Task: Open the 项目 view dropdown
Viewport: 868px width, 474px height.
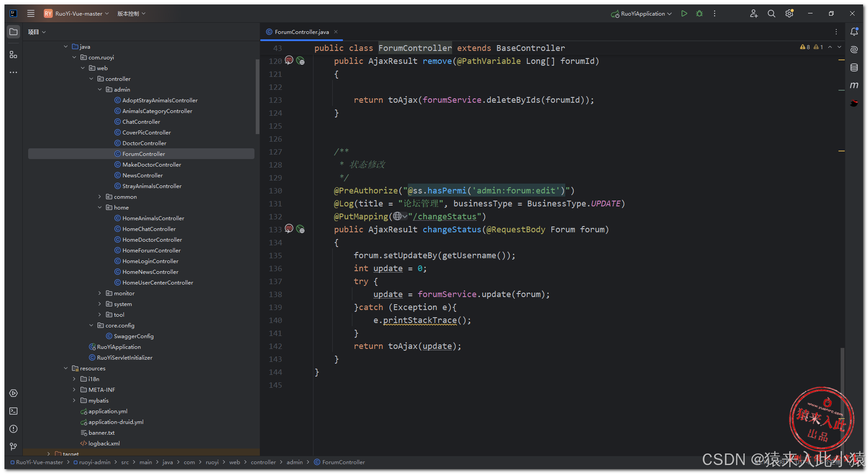Action: click(37, 32)
